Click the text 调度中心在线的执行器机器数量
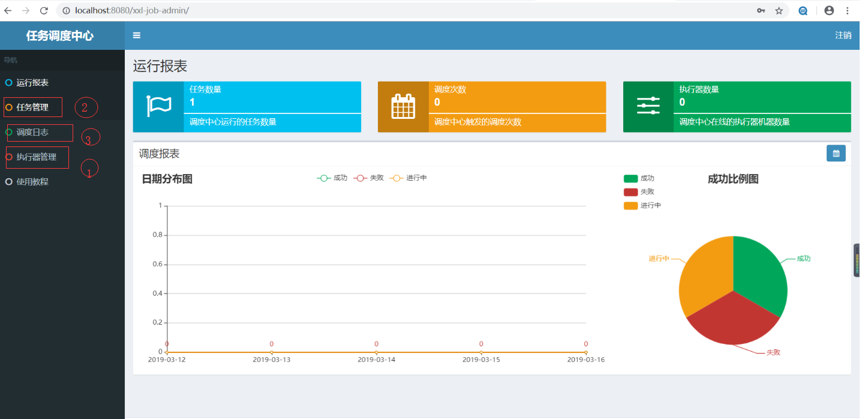868x419 pixels. (x=734, y=122)
